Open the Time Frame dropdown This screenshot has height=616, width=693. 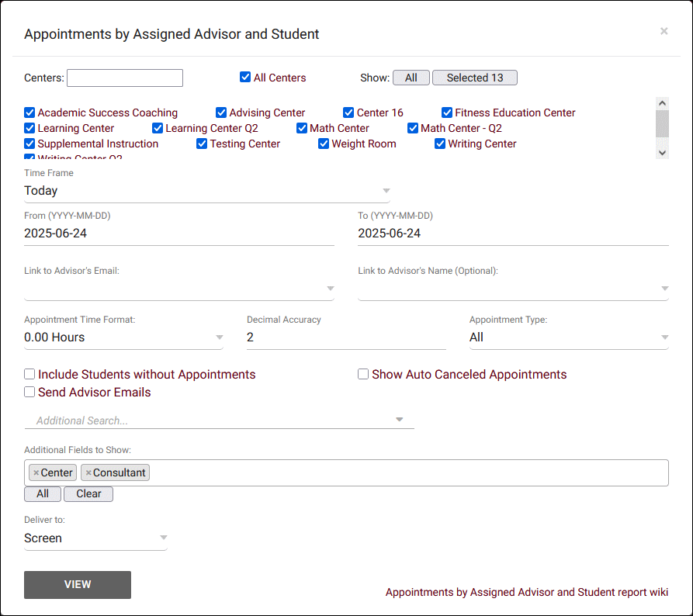[x=206, y=191]
